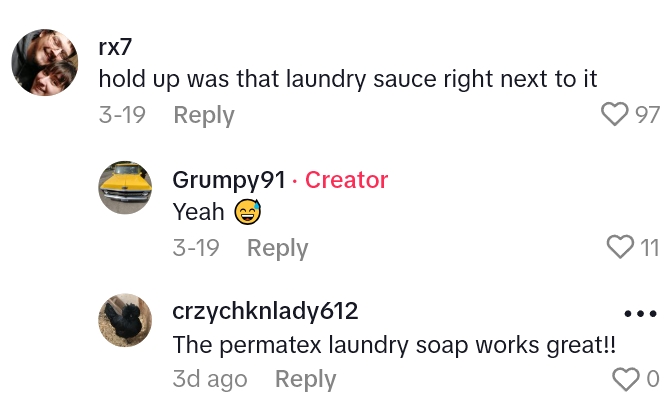Screen dimensions: 668x409
Task: Click the 3d ago timestamp
Action: (x=210, y=379)
